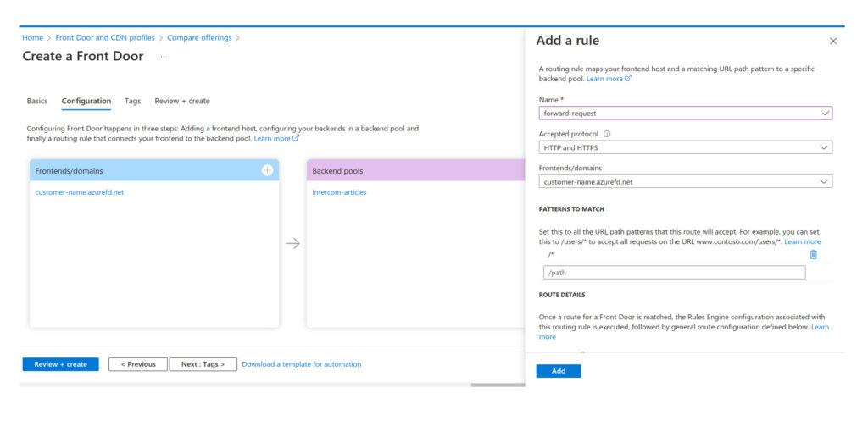Open the Frontends/domains dropdown in rule panel

(x=685, y=181)
